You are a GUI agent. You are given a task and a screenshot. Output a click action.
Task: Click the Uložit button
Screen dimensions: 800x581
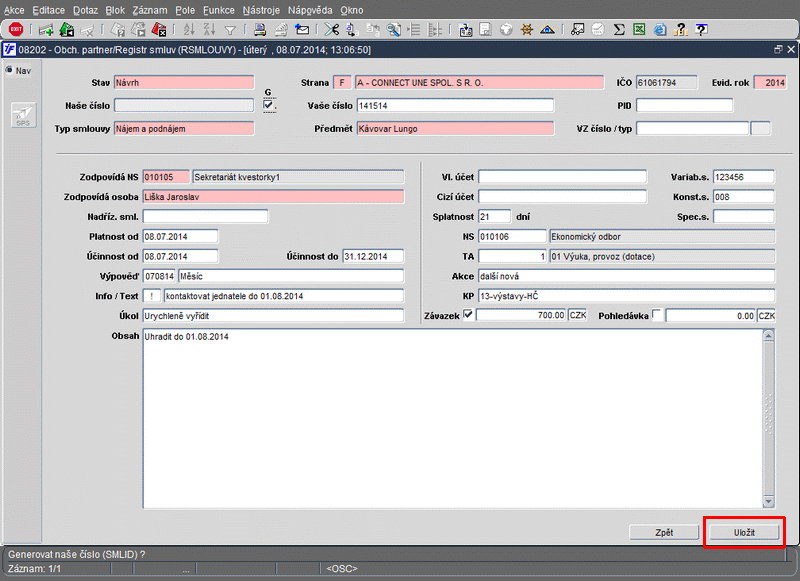(744, 532)
